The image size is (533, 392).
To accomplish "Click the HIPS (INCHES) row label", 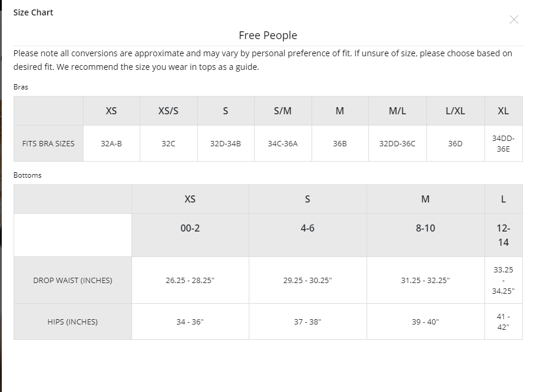I will (x=72, y=322).
